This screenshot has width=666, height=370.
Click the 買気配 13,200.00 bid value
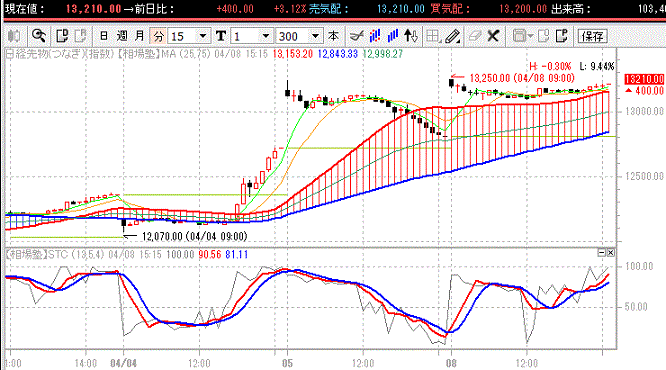point(523,9)
